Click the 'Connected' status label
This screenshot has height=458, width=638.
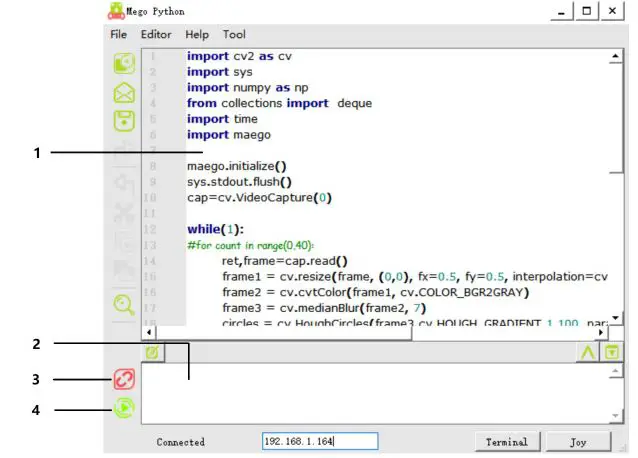pos(181,442)
